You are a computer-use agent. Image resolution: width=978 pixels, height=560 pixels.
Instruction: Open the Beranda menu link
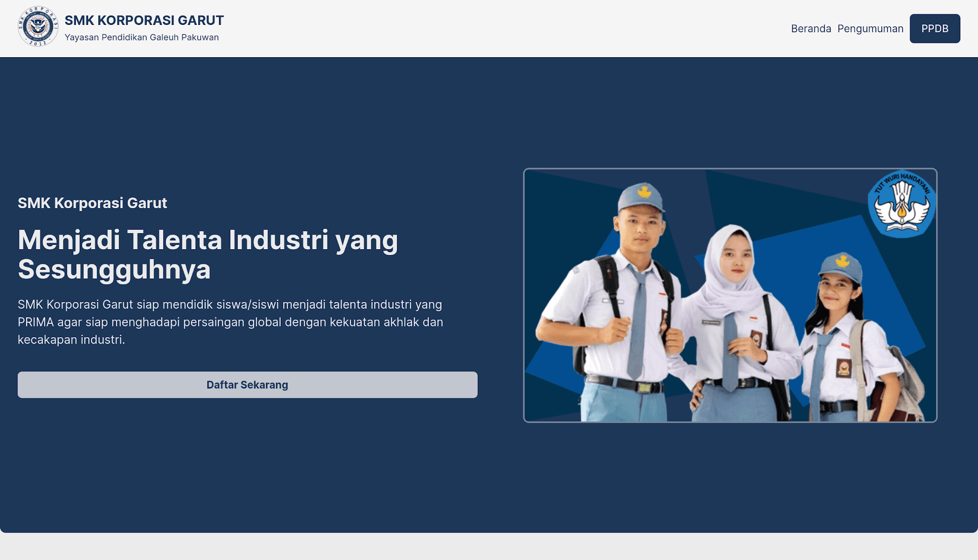(811, 29)
